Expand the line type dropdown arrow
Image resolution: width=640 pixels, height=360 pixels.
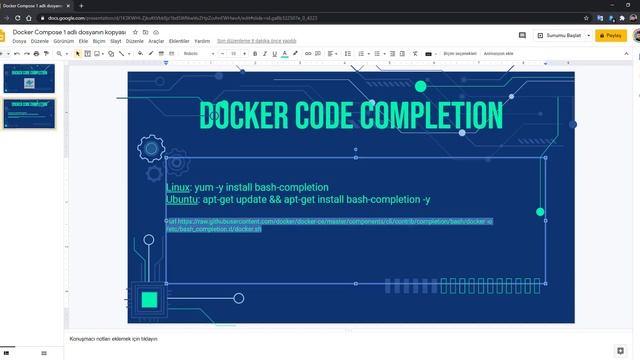point(129,53)
